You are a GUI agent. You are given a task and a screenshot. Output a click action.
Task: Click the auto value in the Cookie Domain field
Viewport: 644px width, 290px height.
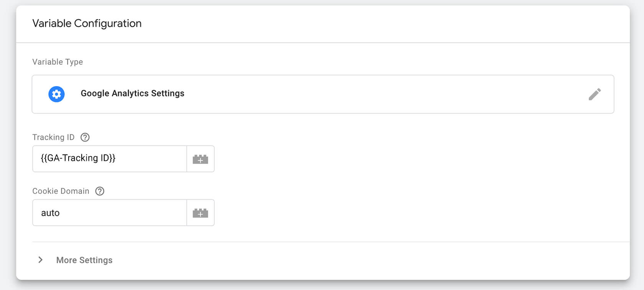50,213
